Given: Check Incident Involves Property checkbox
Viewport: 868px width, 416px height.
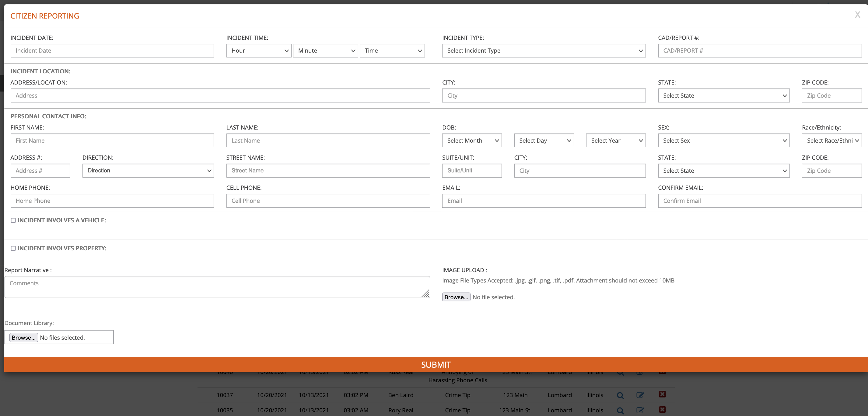Looking at the screenshot, I should 13,248.
